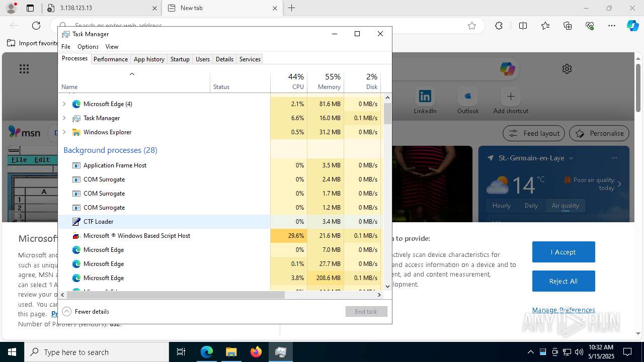The height and width of the screenshot is (362, 644).
Task: Click Reject All on MSN consent
Action: pos(563,281)
